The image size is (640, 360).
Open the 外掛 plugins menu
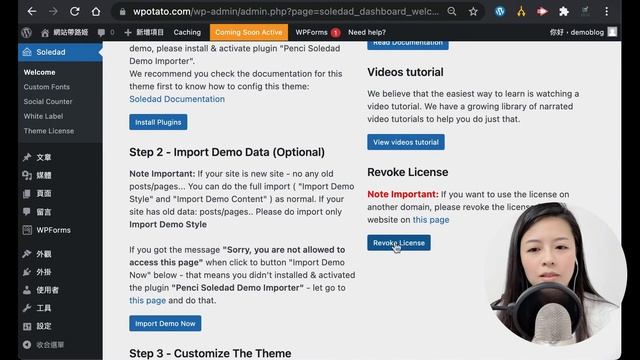(x=60, y=272)
